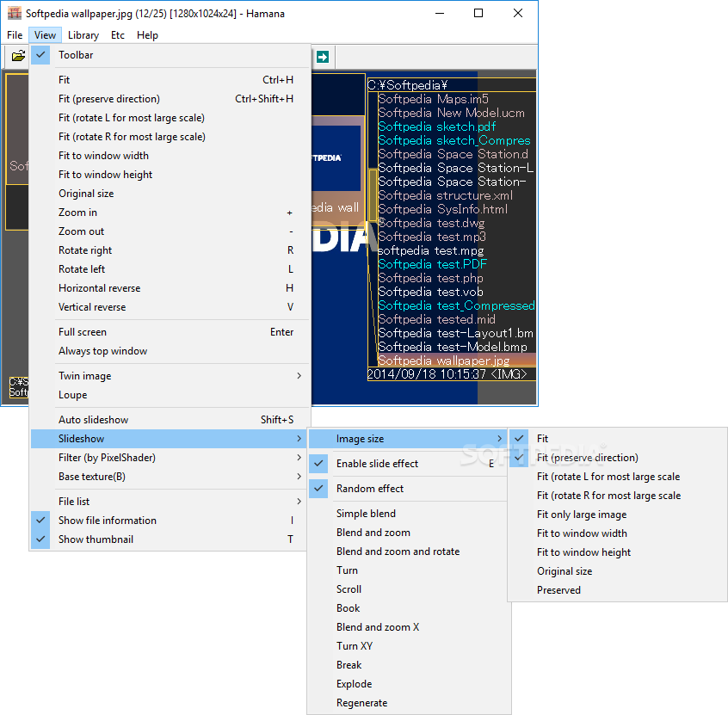This screenshot has height=715, width=728.
Task: Select checked Fit in Image size submenu
Action: pos(618,438)
